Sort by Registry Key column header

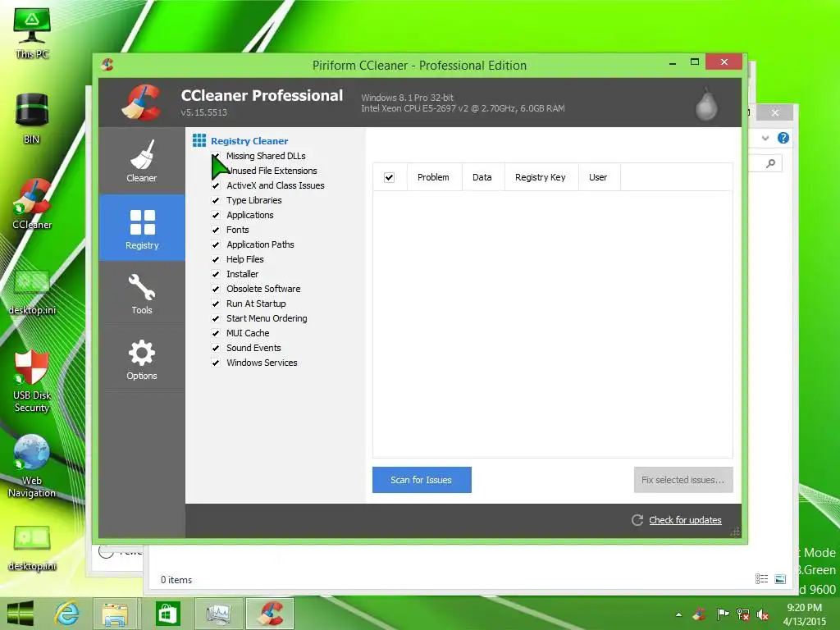coord(541,177)
